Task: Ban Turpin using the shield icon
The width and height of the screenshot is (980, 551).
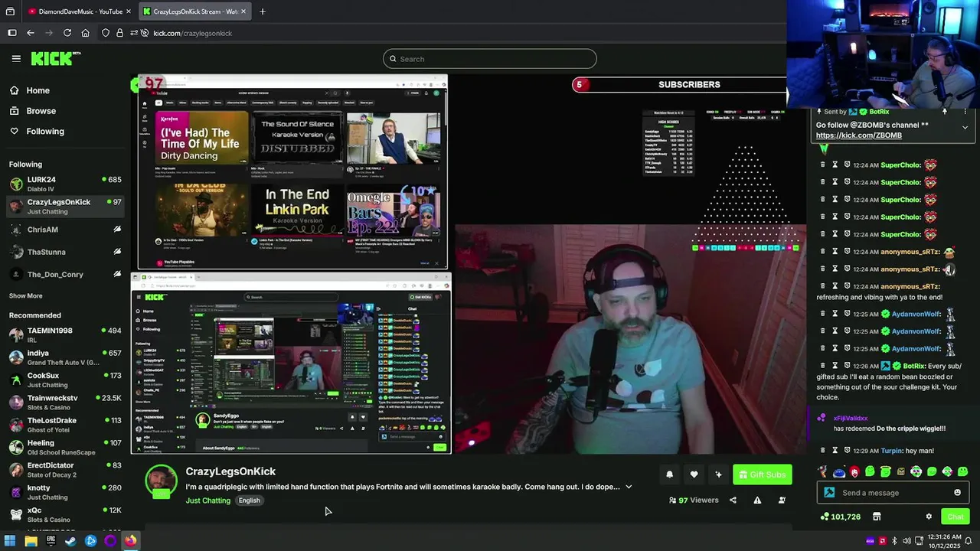Action: pyautogui.click(x=847, y=451)
